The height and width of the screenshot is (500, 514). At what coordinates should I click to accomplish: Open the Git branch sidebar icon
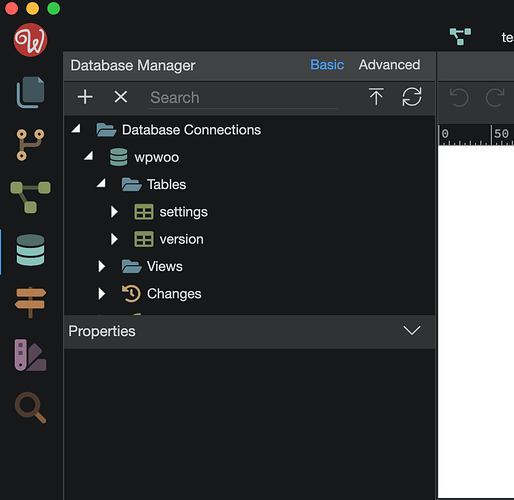[x=30, y=145]
